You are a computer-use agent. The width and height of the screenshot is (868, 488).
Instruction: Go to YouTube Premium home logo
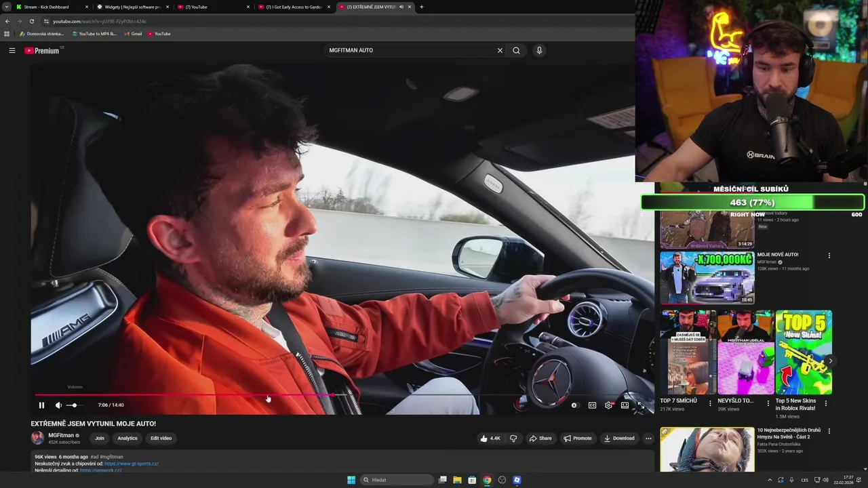[x=42, y=50]
